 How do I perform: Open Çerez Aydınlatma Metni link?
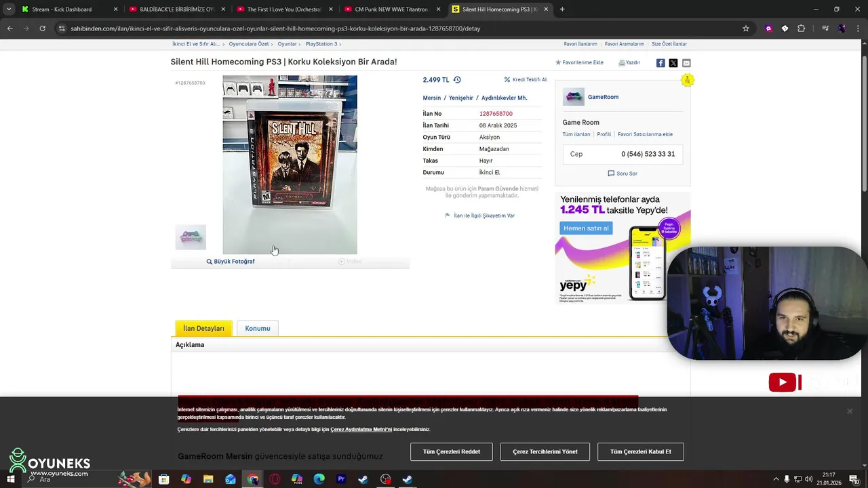[361, 429]
